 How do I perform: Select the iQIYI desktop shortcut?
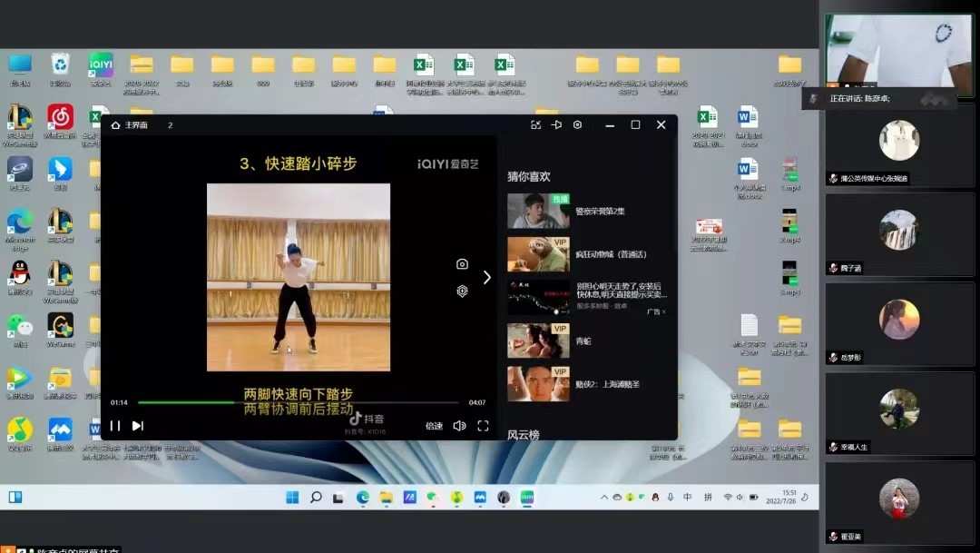[101, 69]
